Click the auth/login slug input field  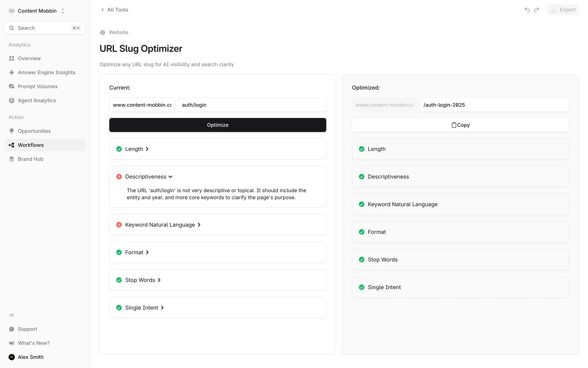coord(252,105)
